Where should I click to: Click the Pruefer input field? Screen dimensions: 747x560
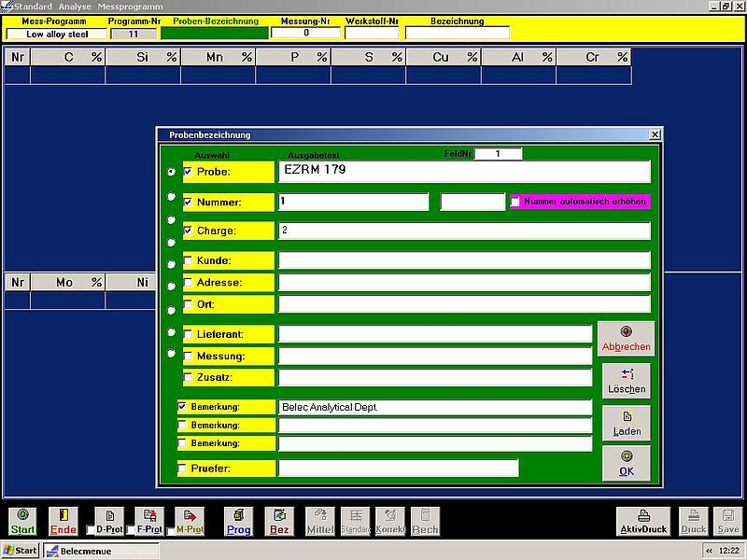point(399,469)
